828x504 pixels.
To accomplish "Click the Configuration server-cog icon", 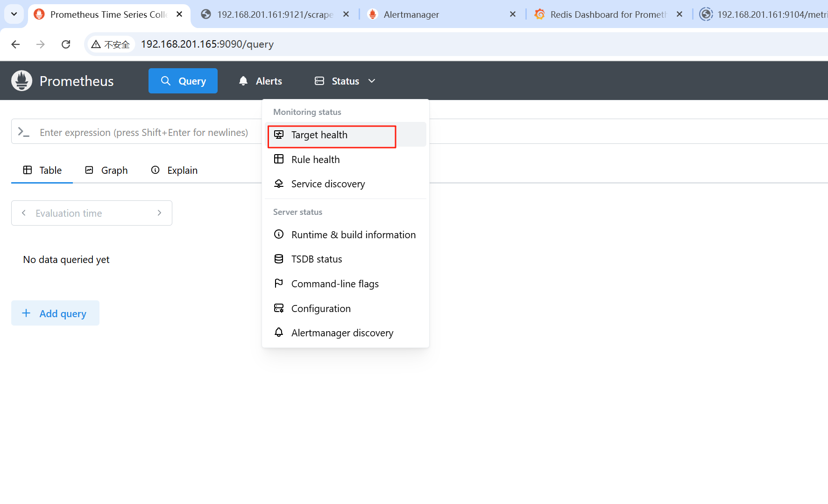I will (279, 308).
